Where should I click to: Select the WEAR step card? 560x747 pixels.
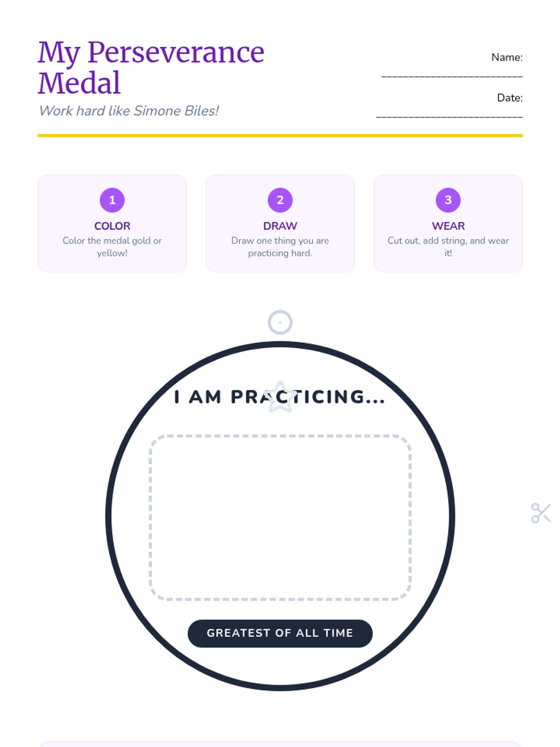tap(448, 223)
